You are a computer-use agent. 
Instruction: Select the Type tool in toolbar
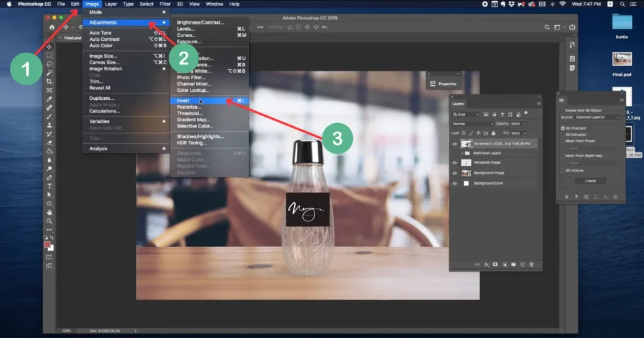coord(49,186)
